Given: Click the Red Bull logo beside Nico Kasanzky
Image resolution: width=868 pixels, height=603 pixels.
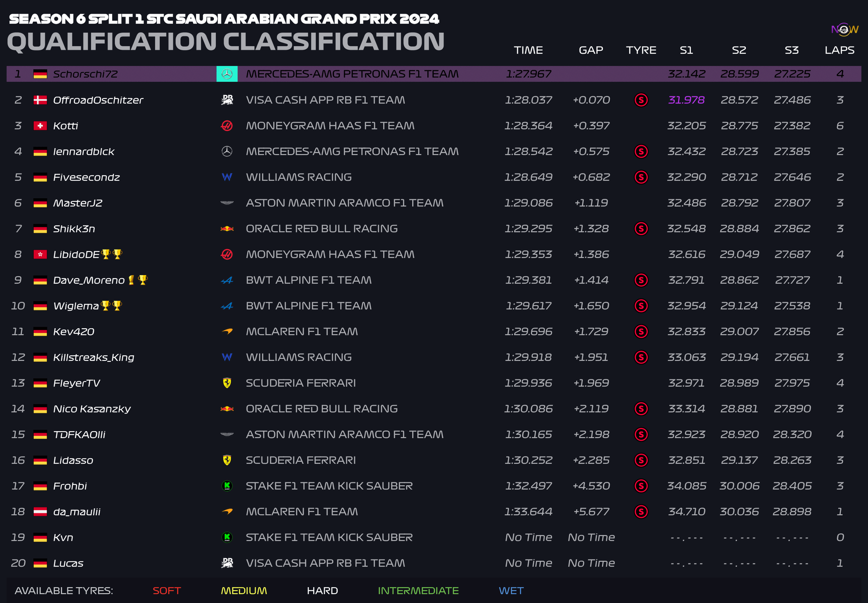Looking at the screenshot, I should [227, 409].
